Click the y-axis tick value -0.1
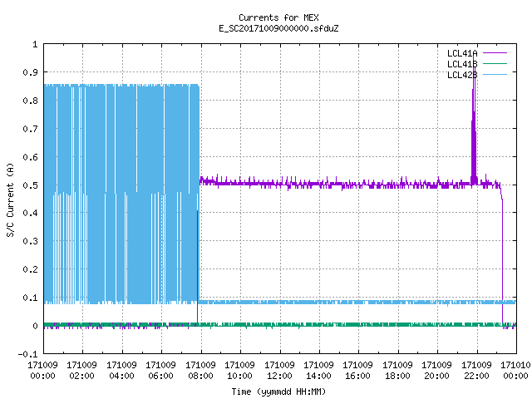The height and width of the screenshot is (399, 532). pyautogui.click(x=27, y=354)
